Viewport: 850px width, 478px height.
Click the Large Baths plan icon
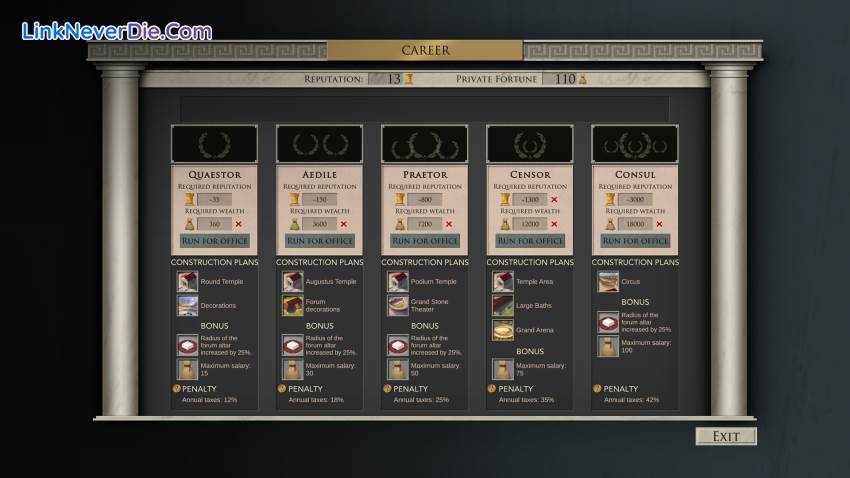(x=502, y=306)
